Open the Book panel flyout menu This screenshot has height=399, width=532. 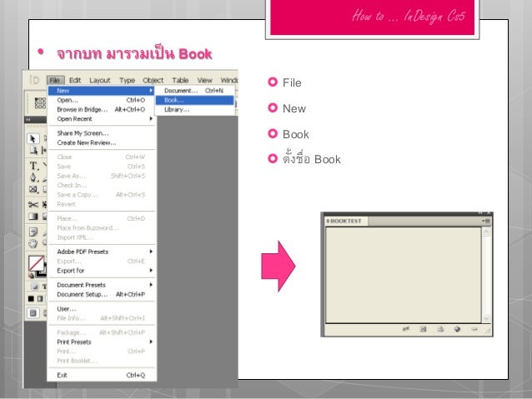pos(486,221)
